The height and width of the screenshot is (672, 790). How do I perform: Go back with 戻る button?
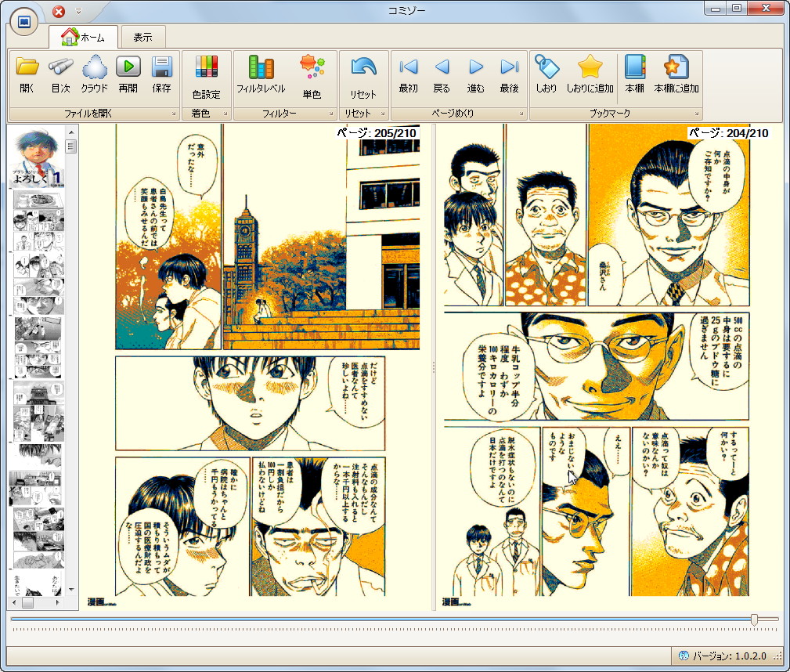click(x=442, y=74)
